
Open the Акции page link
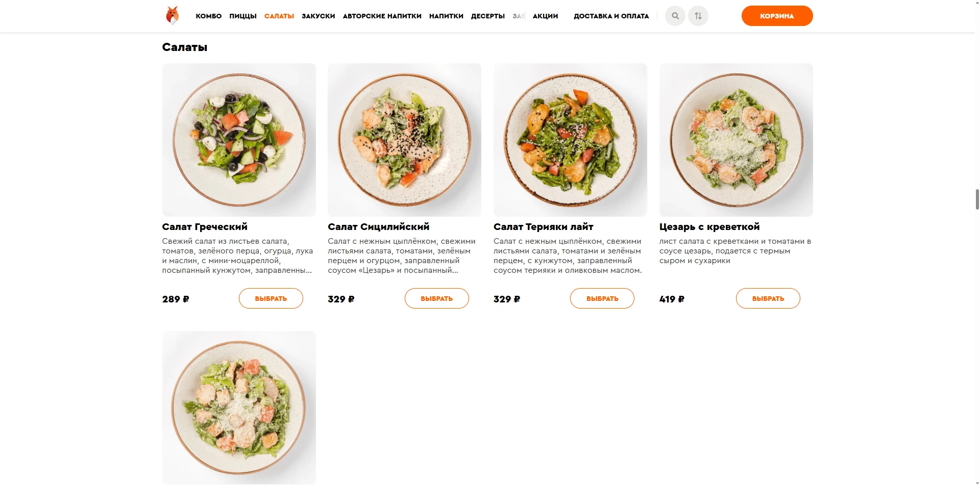click(546, 16)
